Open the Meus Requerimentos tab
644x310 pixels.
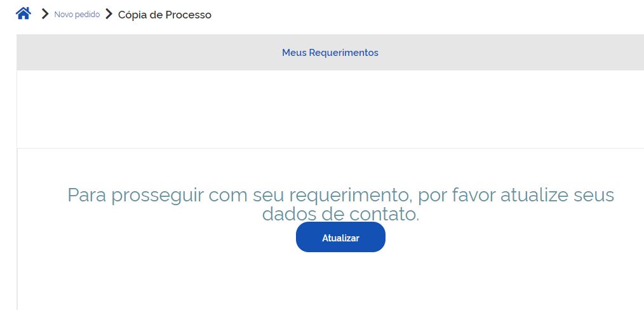pyautogui.click(x=330, y=53)
